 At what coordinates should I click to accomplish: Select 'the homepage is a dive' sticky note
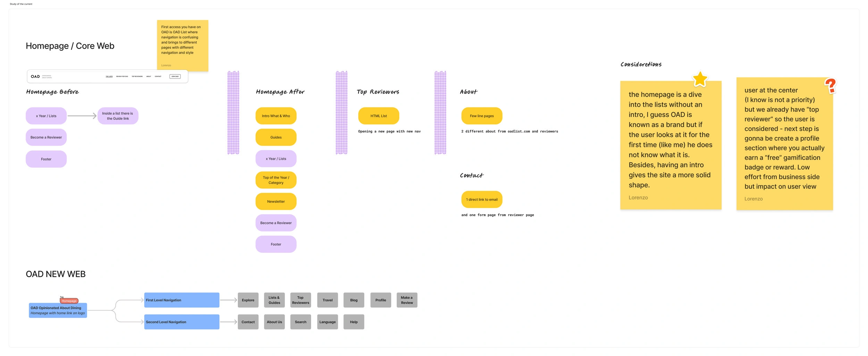click(x=671, y=145)
